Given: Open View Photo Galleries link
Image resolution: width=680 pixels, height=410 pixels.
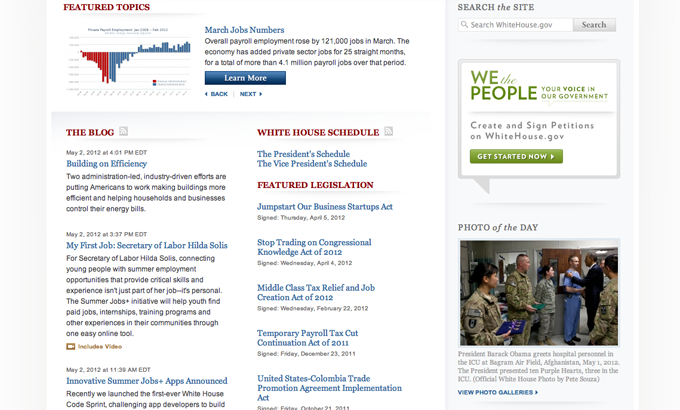Looking at the screenshot, I should [499, 392].
